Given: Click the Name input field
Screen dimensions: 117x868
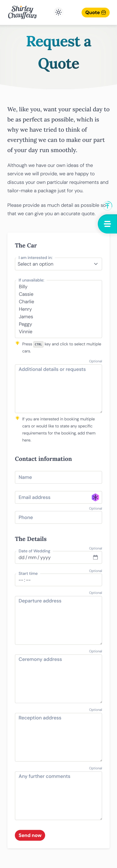Looking at the screenshot, I should point(58,477).
